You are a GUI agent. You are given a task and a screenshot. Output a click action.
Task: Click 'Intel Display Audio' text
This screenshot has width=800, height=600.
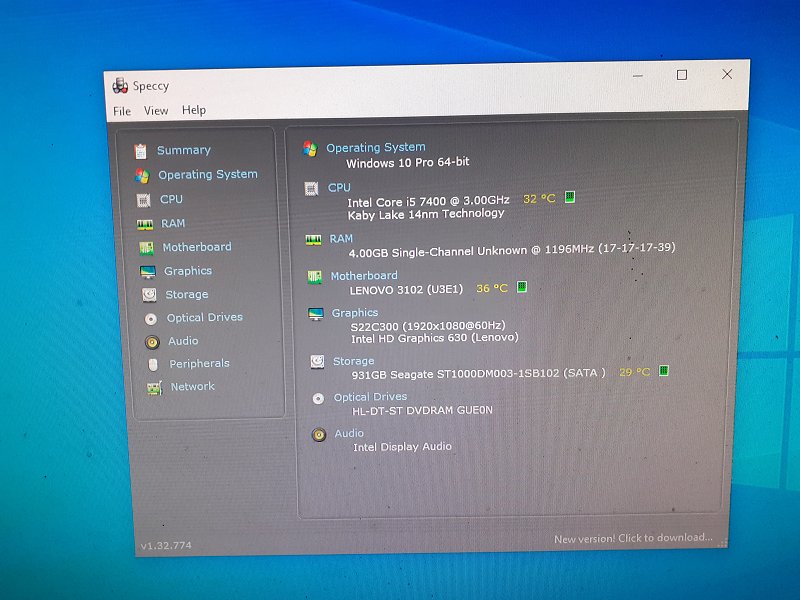(x=403, y=447)
